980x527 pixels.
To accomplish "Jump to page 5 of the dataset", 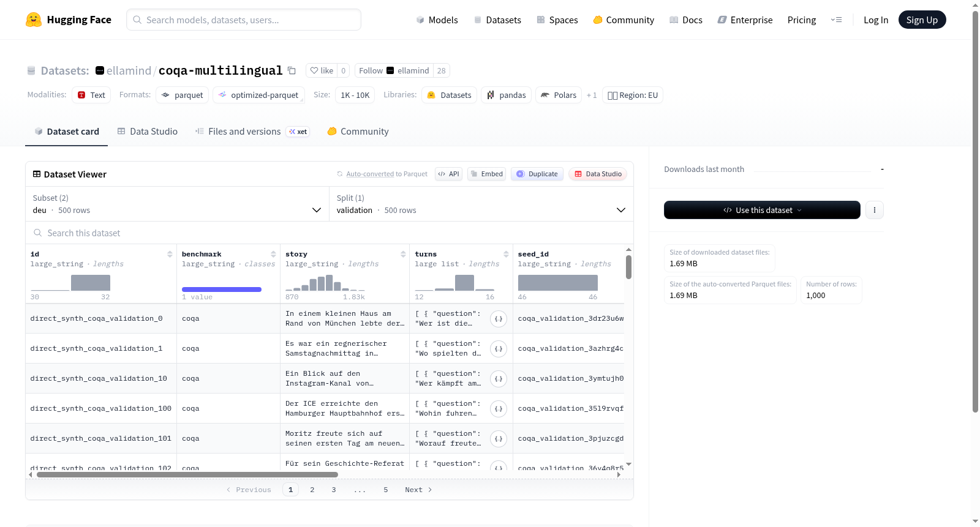I will pos(386,490).
